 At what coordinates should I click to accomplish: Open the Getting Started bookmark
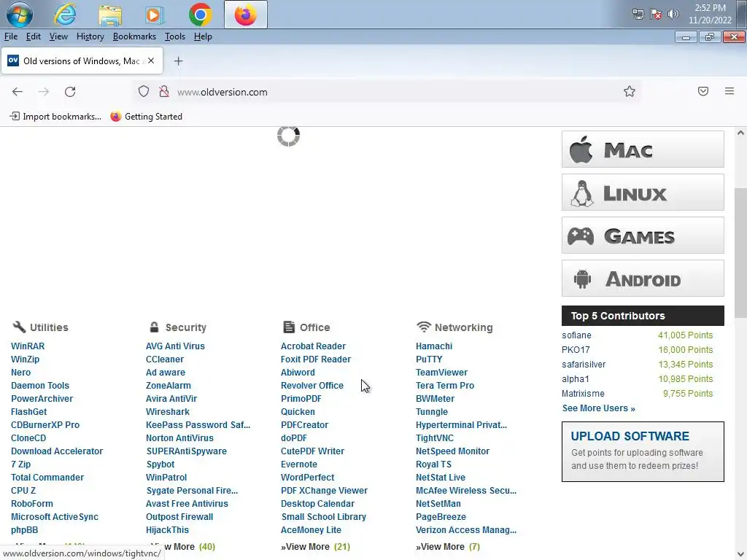click(146, 117)
